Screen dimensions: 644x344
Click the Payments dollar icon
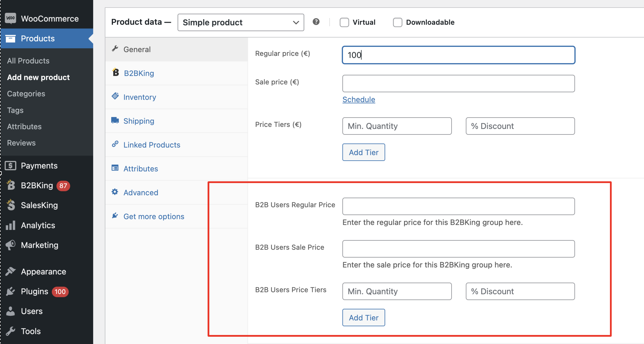tap(10, 166)
